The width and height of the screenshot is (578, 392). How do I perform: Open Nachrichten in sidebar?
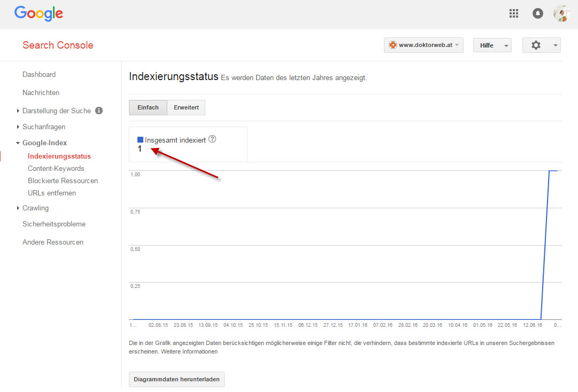point(41,93)
